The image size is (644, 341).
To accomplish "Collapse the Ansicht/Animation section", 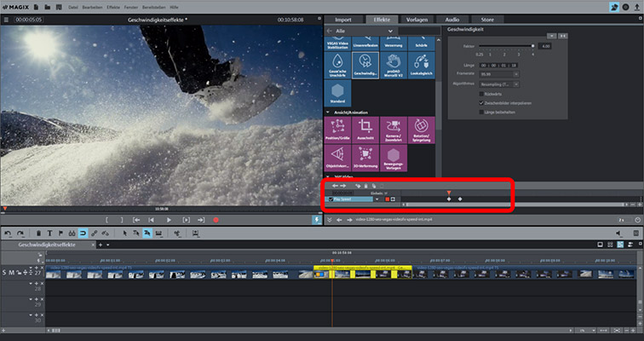I will tap(328, 113).
